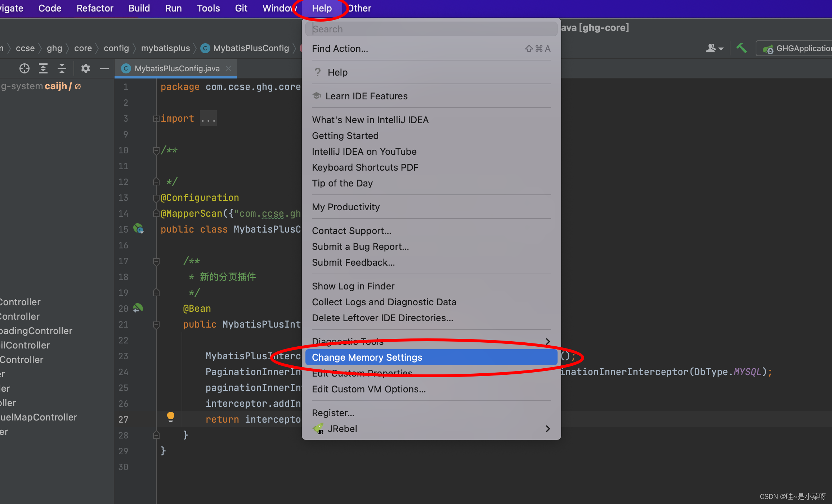This screenshot has height=504, width=832.
Task: Click the class icon in MybatisPlusConfig.java tab
Action: (x=126, y=68)
